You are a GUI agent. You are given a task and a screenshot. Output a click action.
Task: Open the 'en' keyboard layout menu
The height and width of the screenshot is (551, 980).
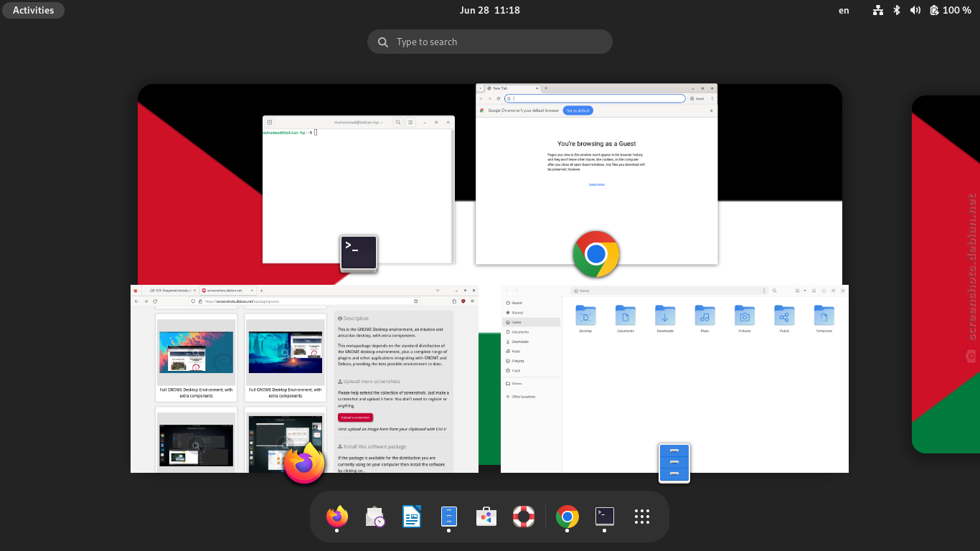pos(844,10)
